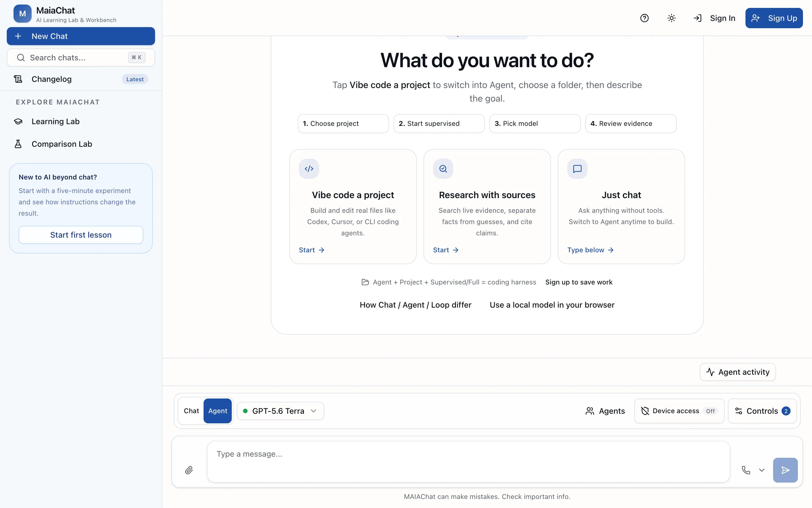Switch to Agent mode

click(218, 411)
